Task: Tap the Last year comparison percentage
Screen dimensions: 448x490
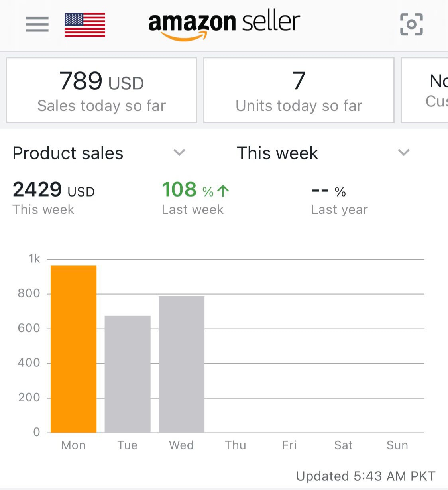Action: (x=329, y=191)
